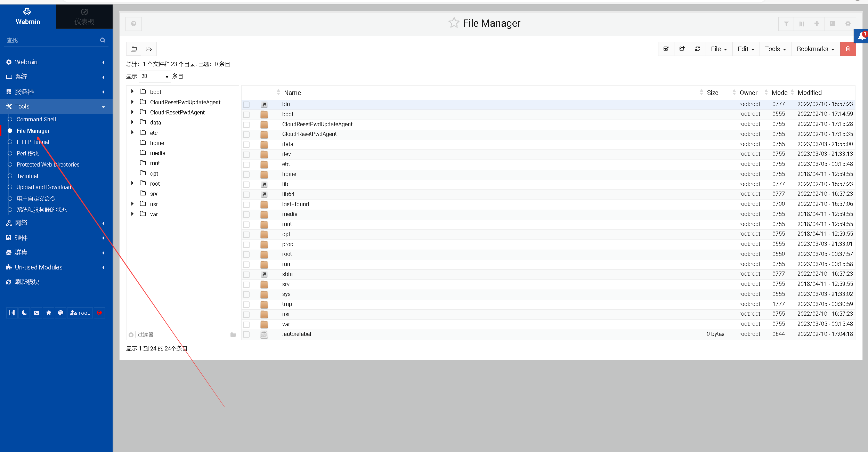Tick the checkbox beside etc folder

(x=246, y=164)
